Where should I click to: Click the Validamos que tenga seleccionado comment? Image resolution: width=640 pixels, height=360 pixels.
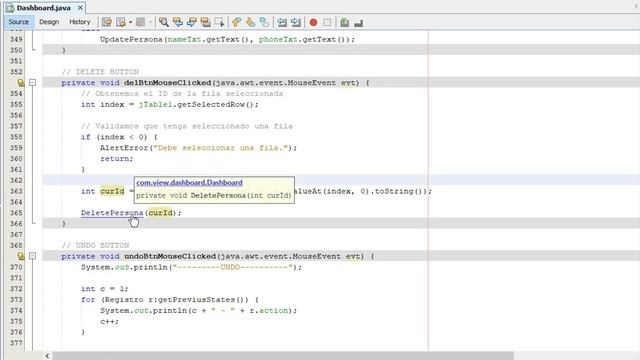click(x=187, y=126)
